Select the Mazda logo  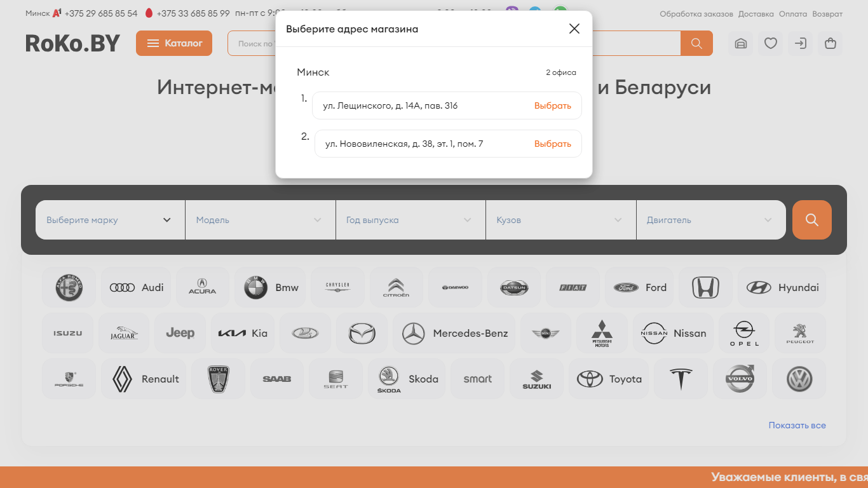tap(362, 333)
